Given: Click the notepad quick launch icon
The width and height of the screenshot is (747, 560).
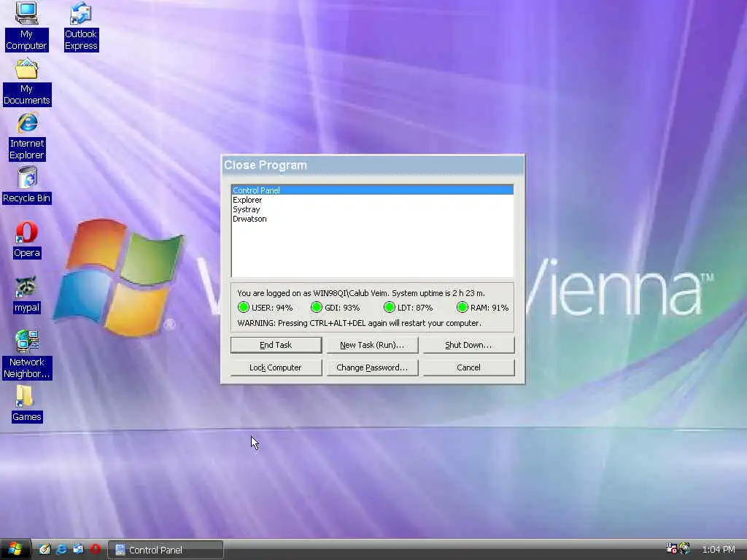Looking at the screenshot, I should [44, 549].
